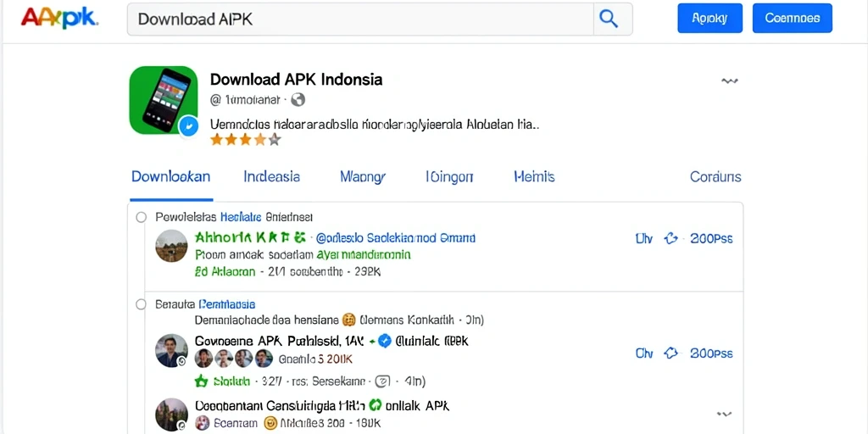
Task: Open the green phone app icon
Action: pyautogui.click(x=164, y=100)
